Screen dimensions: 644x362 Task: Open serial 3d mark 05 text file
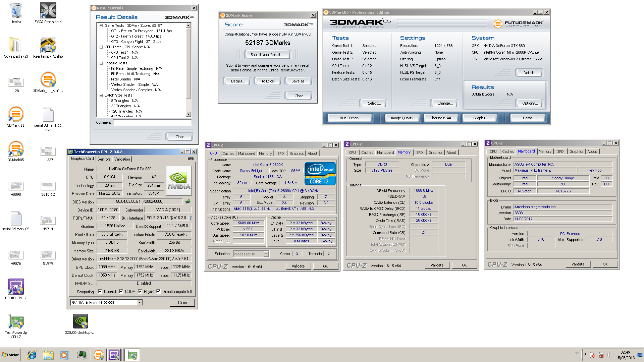(16, 221)
